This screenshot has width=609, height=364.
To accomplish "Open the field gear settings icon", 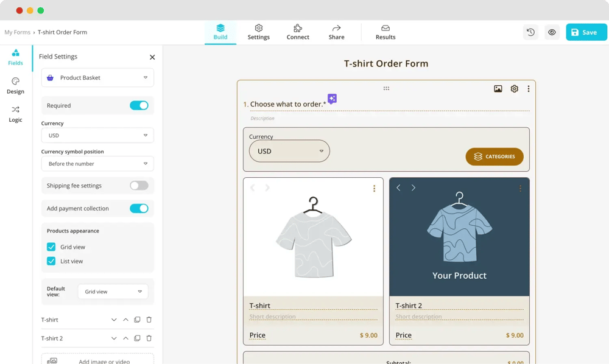I will (514, 89).
